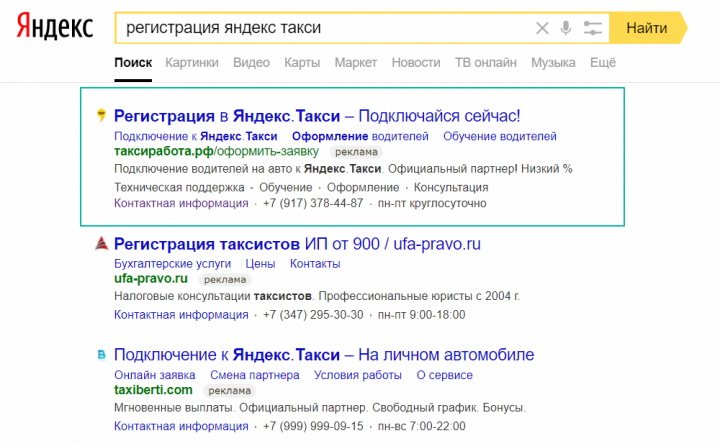Click description 'Мгновенные выплаты. Официальный партнер'
The height and width of the screenshot is (446, 720).
[x=240, y=407]
